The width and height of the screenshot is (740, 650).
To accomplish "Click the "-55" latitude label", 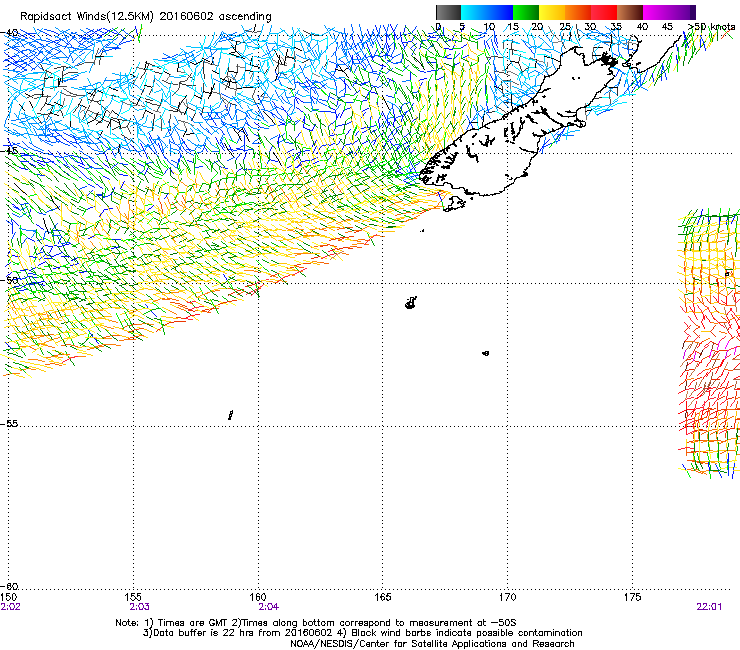I will 9,423.
